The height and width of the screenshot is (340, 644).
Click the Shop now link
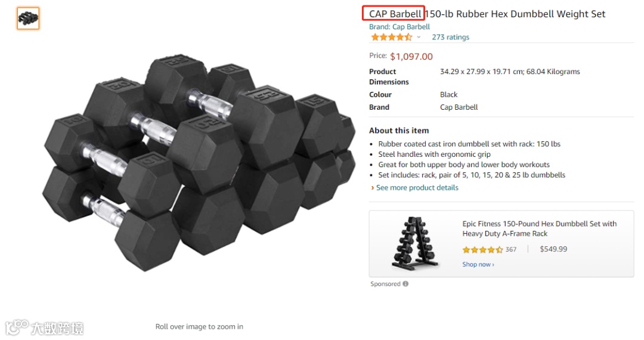[x=478, y=264]
